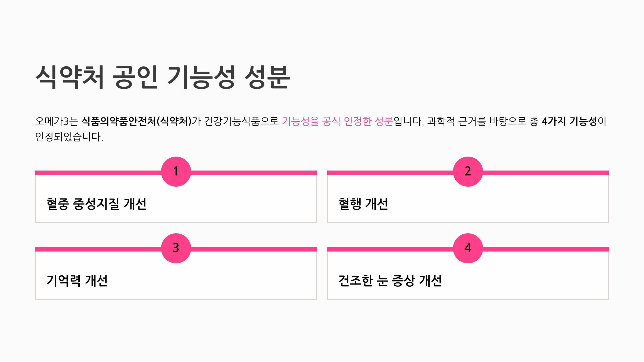Viewport: 644px width, 362px height.
Task: Select the 혈중 중성지질 개선 card text
Action: click(96, 204)
